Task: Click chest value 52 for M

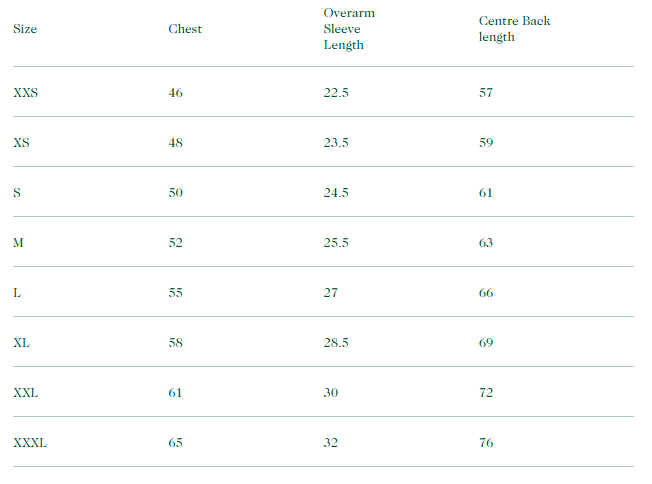Action: (x=176, y=243)
